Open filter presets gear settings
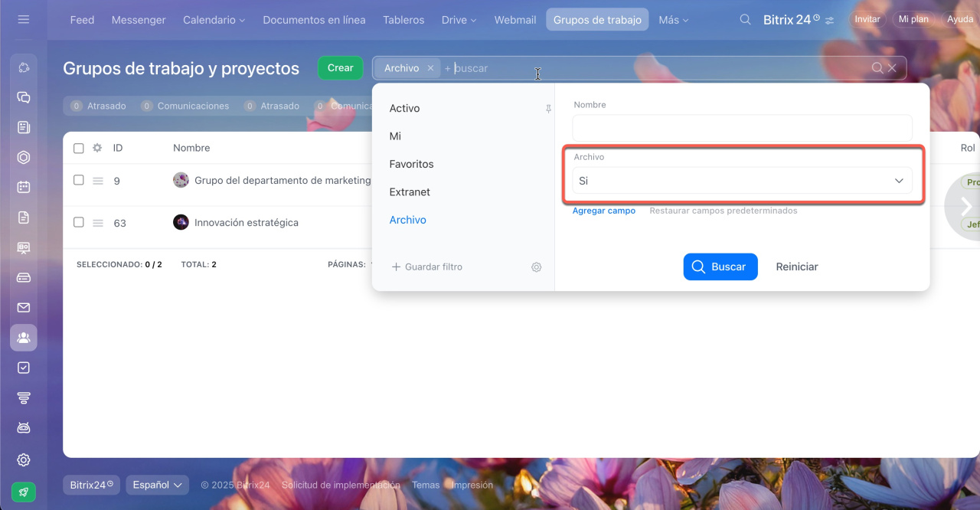 point(537,267)
